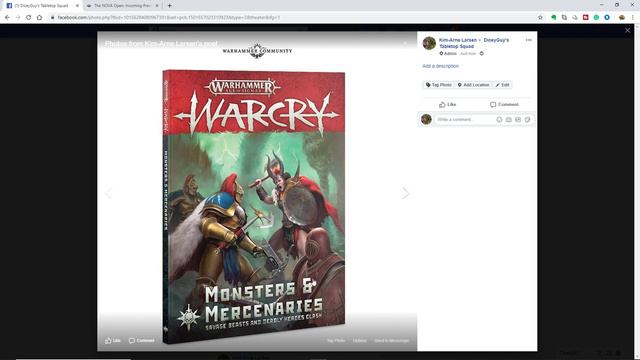
Task: Show the next photo with right arrow
Action: tap(405, 193)
